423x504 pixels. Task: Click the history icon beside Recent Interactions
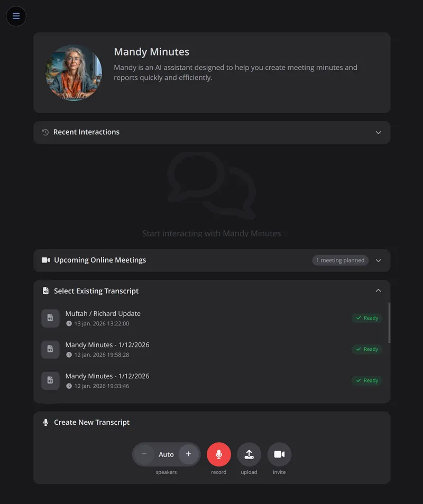[x=44, y=132]
